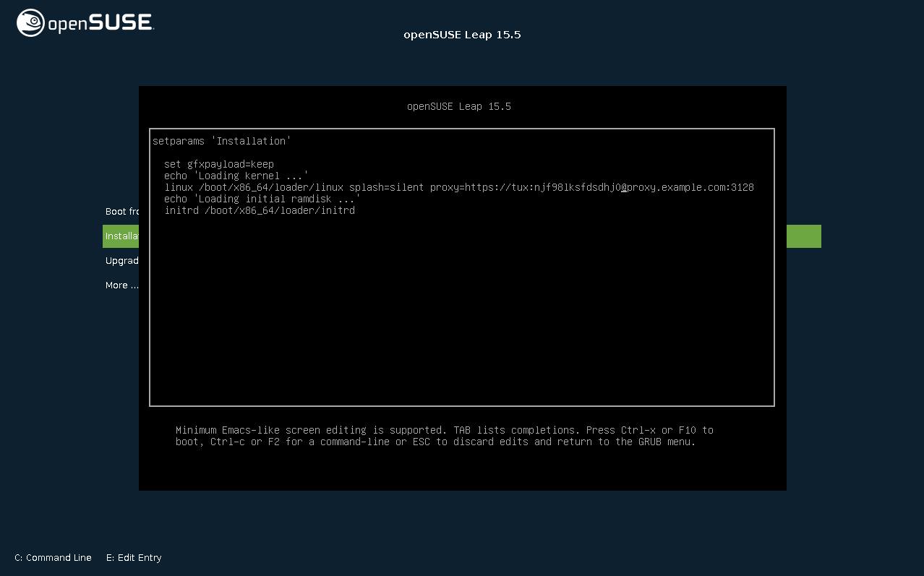The height and width of the screenshot is (576, 924).
Task: Open the 'More ...' menu entry
Action: [121, 285]
